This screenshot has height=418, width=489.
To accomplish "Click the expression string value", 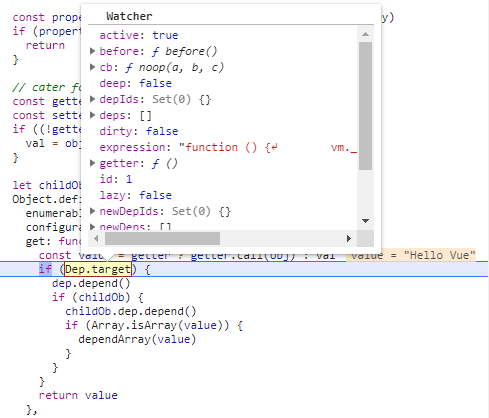I will pyautogui.click(x=268, y=147).
